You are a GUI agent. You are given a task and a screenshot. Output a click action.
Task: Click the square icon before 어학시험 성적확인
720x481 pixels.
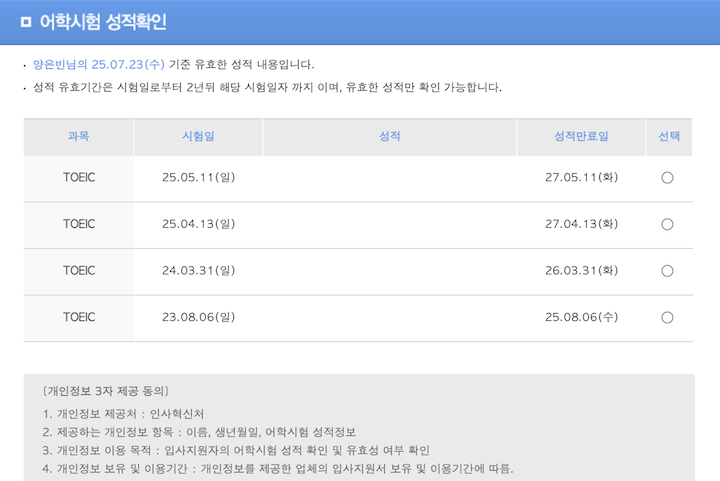tap(26, 22)
